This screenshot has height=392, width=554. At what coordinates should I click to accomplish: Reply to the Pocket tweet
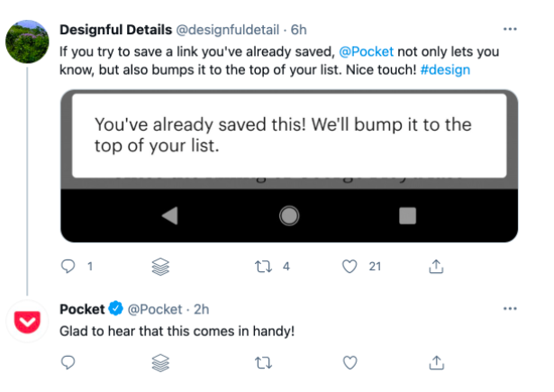click(x=68, y=361)
